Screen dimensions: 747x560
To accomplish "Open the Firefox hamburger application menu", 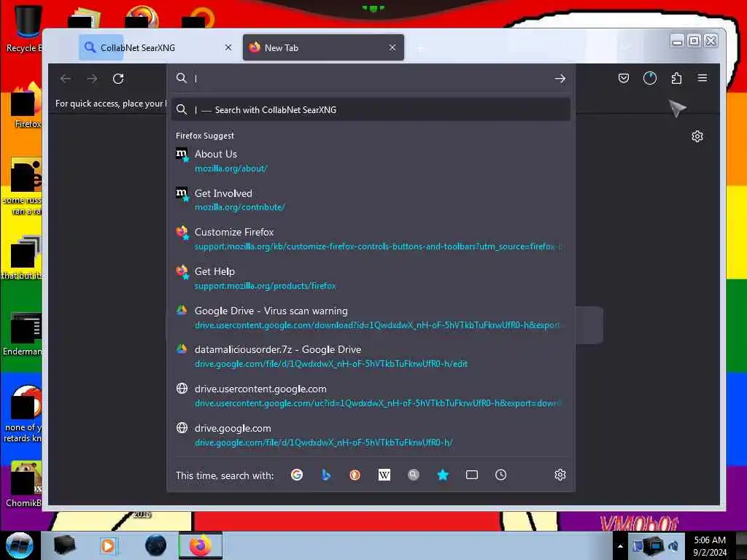I will click(703, 78).
